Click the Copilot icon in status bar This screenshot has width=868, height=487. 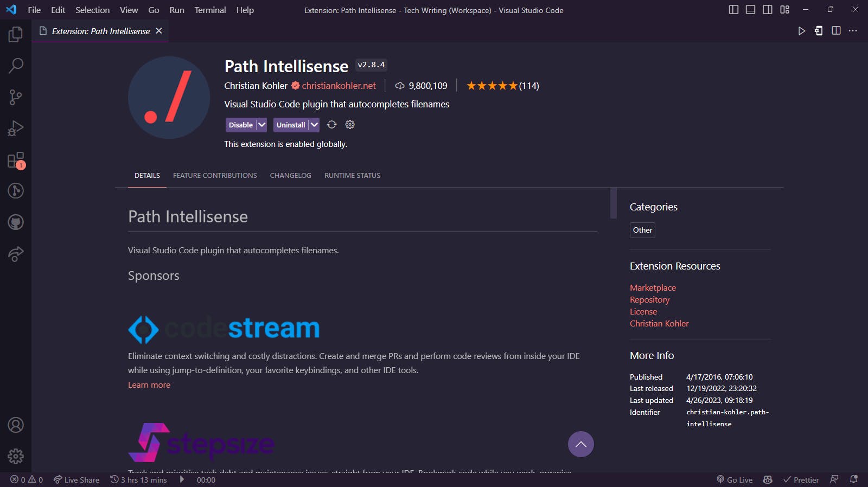tap(768, 480)
